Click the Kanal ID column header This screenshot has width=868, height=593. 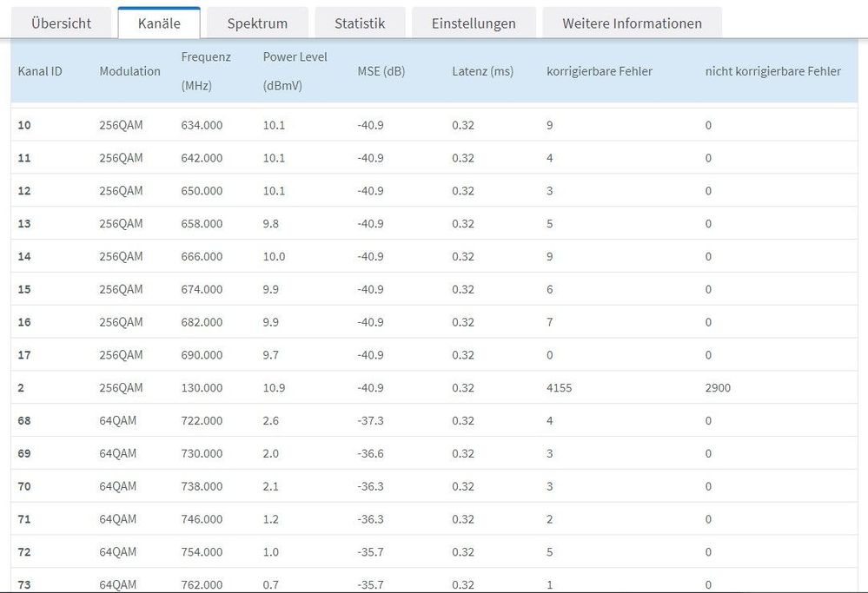pos(40,71)
